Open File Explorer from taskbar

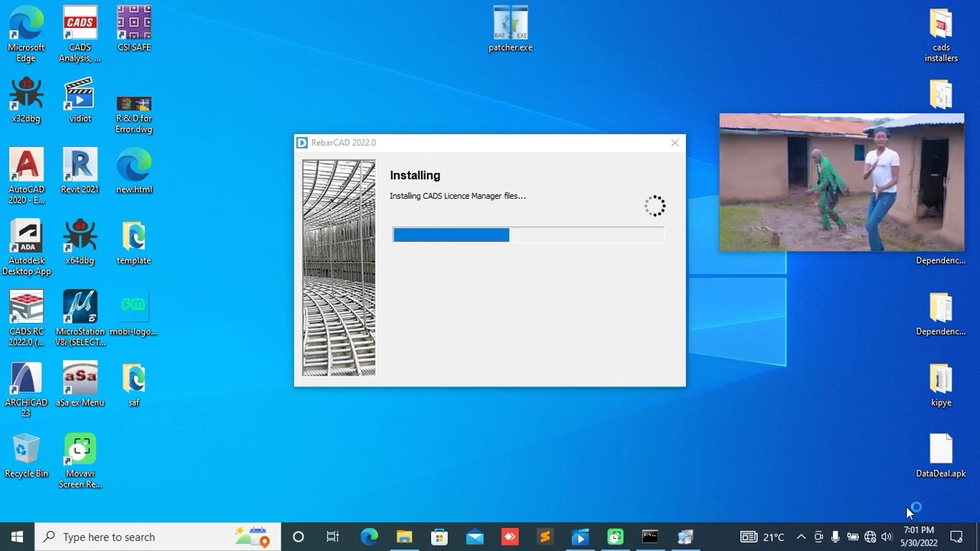[x=404, y=536]
